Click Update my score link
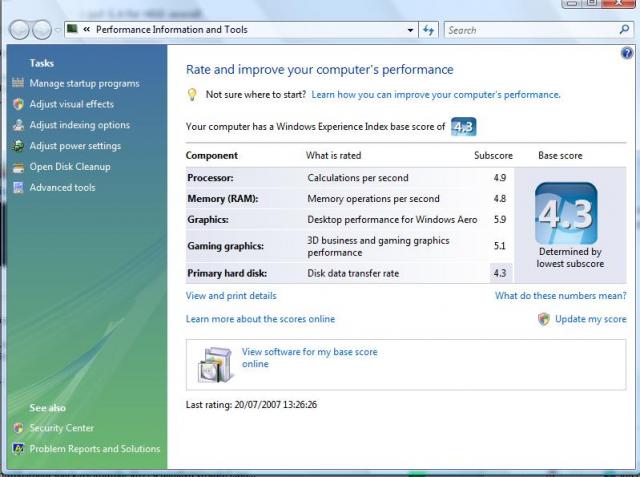This screenshot has height=477, width=640. click(591, 319)
